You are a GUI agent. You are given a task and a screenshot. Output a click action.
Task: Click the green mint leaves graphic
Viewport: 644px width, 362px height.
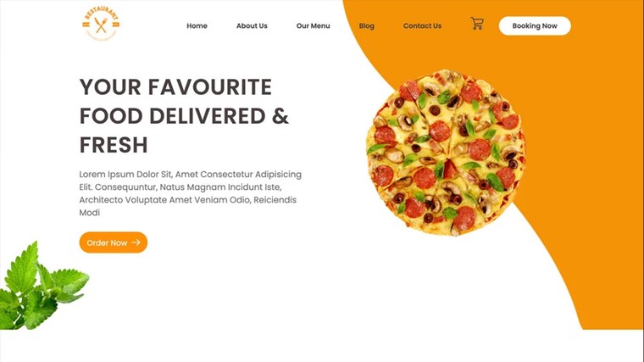point(43,286)
